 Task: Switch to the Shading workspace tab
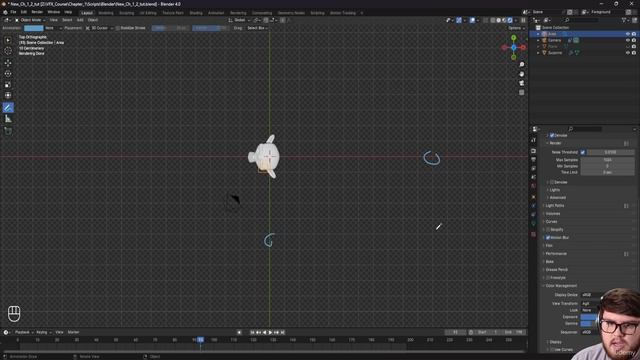196,13
